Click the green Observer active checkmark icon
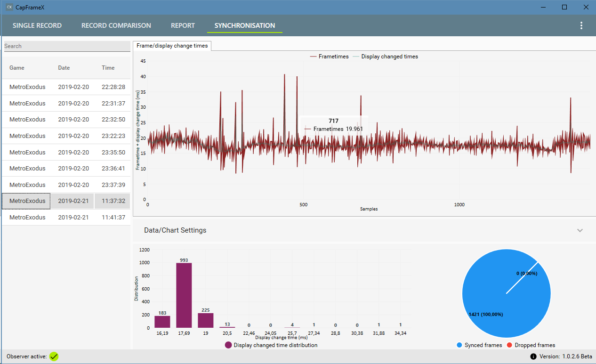 (54, 356)
